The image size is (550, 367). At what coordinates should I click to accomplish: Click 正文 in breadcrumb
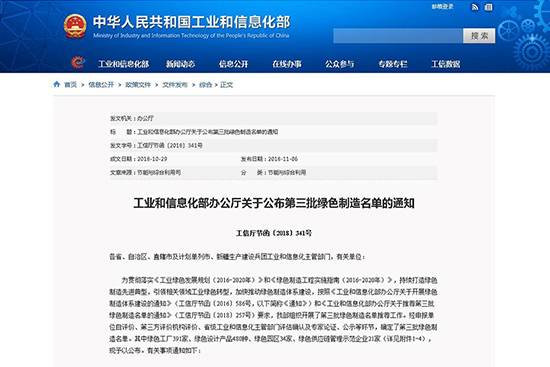pos(227,85)
